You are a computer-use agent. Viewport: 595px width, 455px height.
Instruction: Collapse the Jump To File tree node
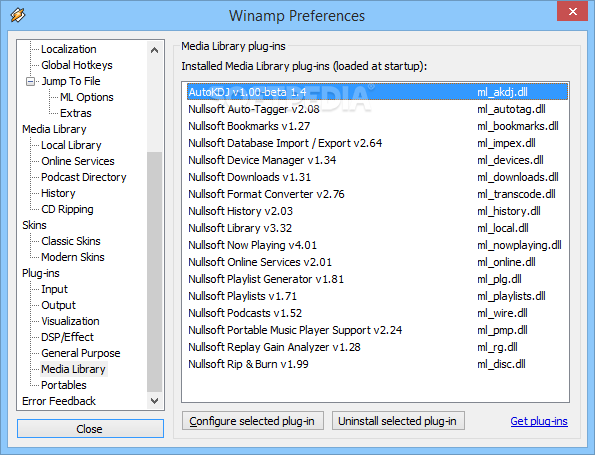(30, 82)
